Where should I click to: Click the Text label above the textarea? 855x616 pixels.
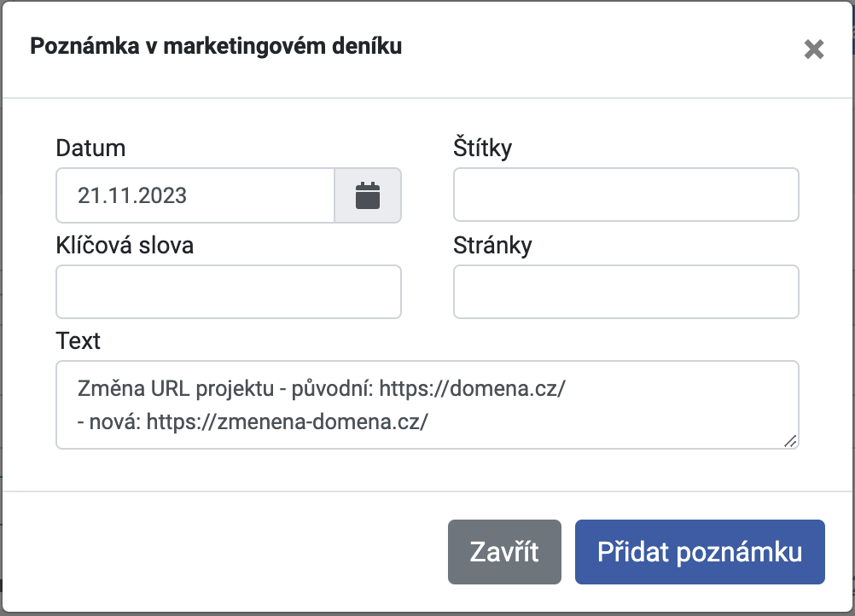pos(78,341)
